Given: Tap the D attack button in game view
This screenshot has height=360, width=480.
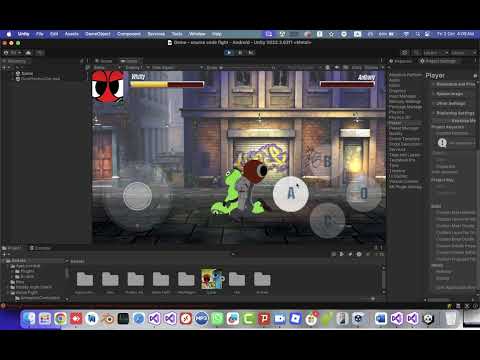Looking at the screenshot, I should (363, 194).
